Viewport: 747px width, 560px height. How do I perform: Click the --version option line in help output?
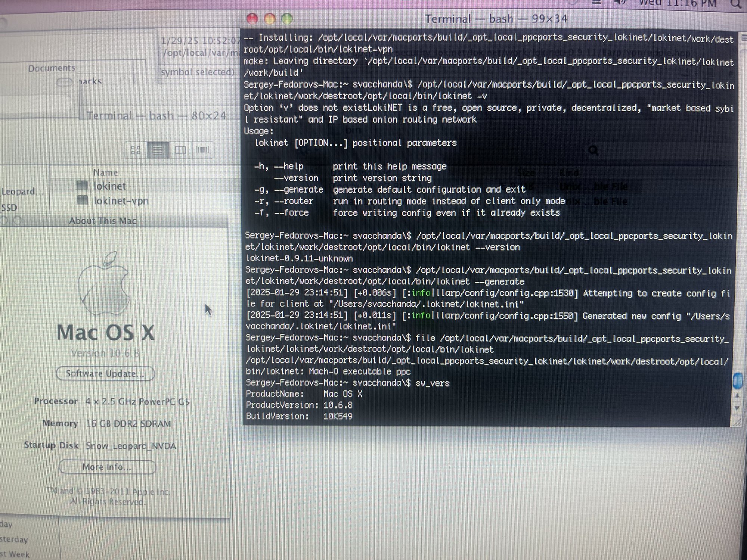[353, 178]
